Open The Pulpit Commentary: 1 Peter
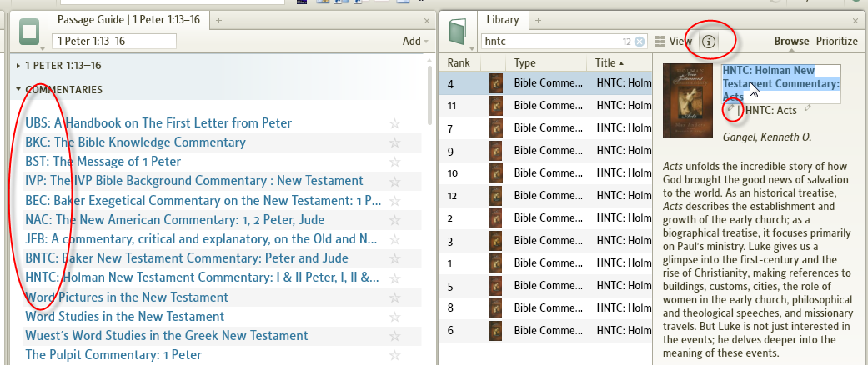 113,355
